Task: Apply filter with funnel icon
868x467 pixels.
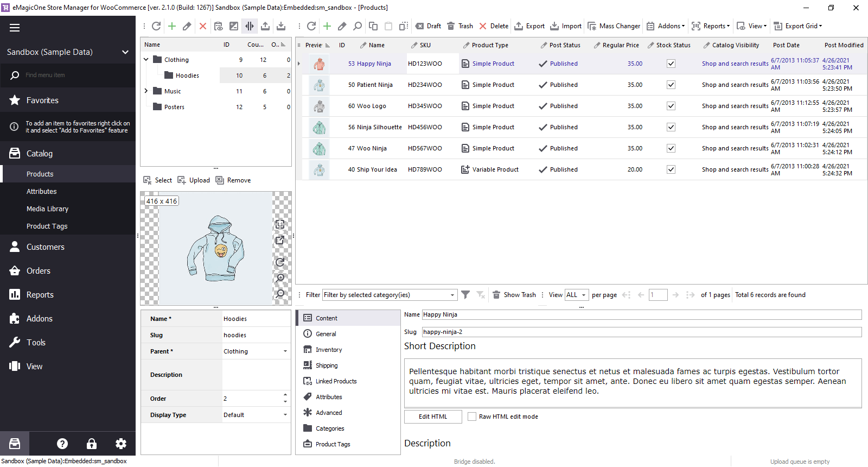Action: 465,295
